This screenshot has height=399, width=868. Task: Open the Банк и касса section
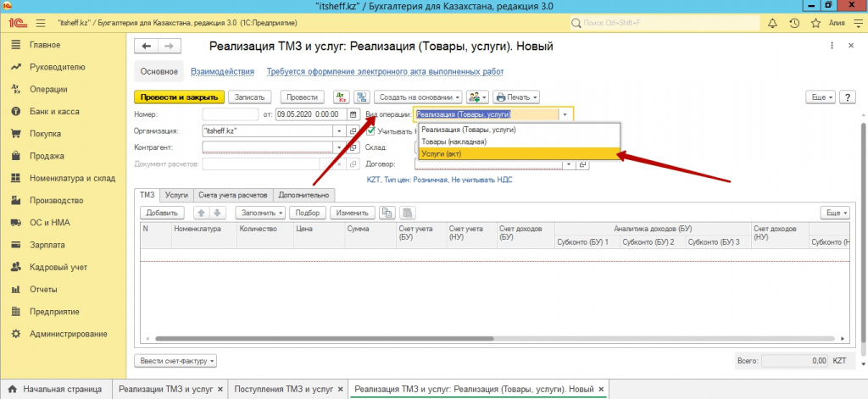[54, 111]
